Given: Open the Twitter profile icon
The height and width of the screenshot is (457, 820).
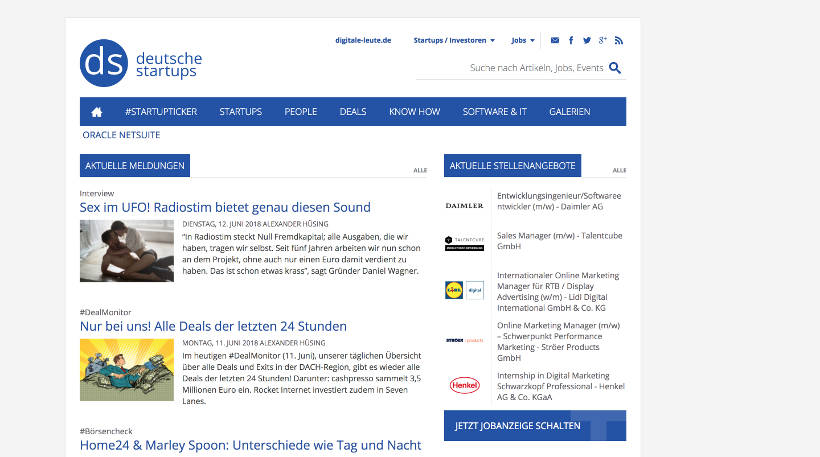Looking at the screenshot, I should pos(587,41).
